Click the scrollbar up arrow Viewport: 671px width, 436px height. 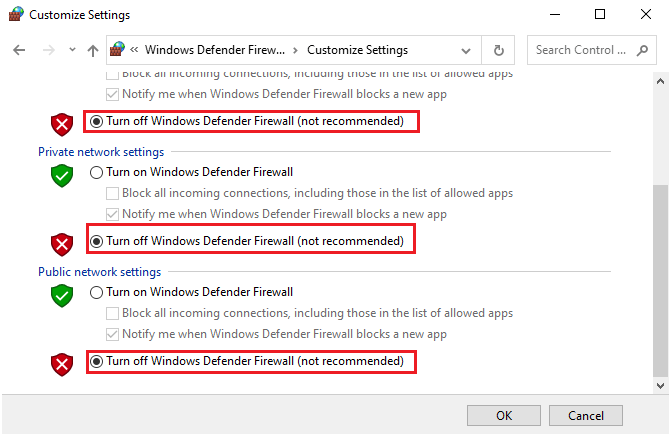coord(660,81)
